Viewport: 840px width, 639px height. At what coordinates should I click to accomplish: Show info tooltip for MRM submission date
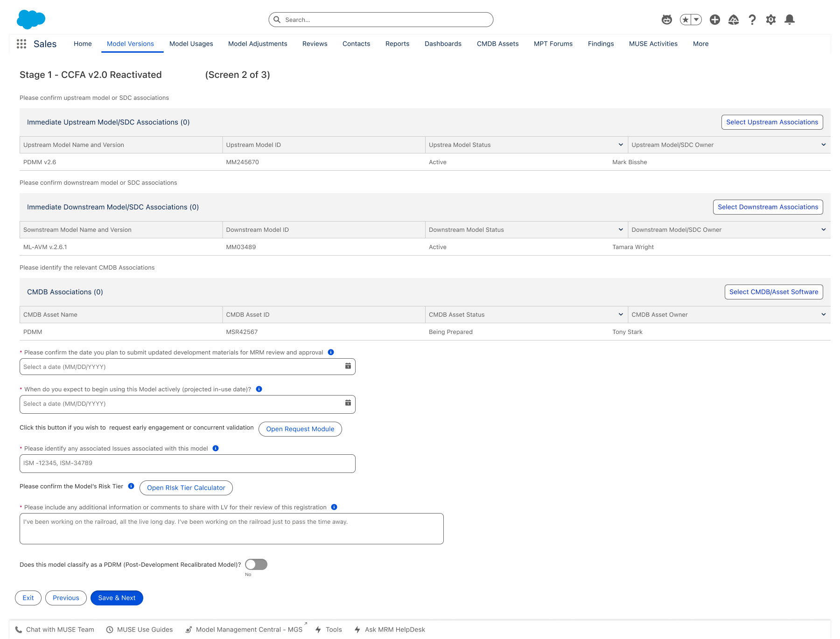pos(331,352)
